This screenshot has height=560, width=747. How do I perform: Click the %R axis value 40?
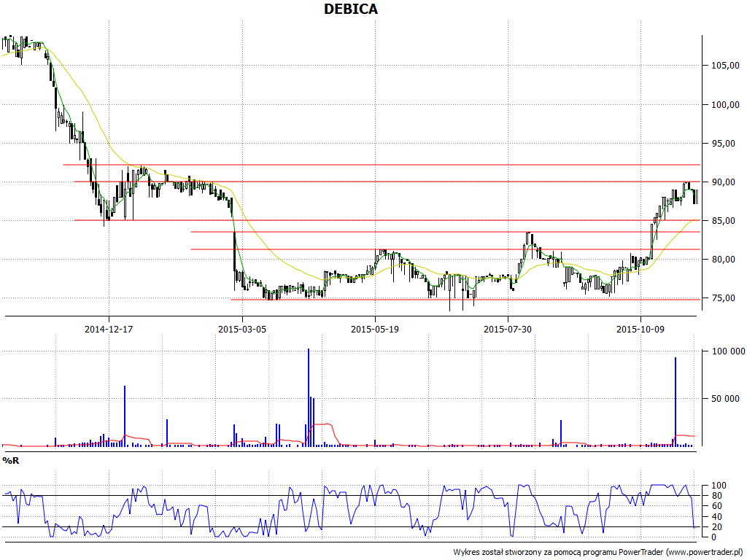click(x=716, y=517)
